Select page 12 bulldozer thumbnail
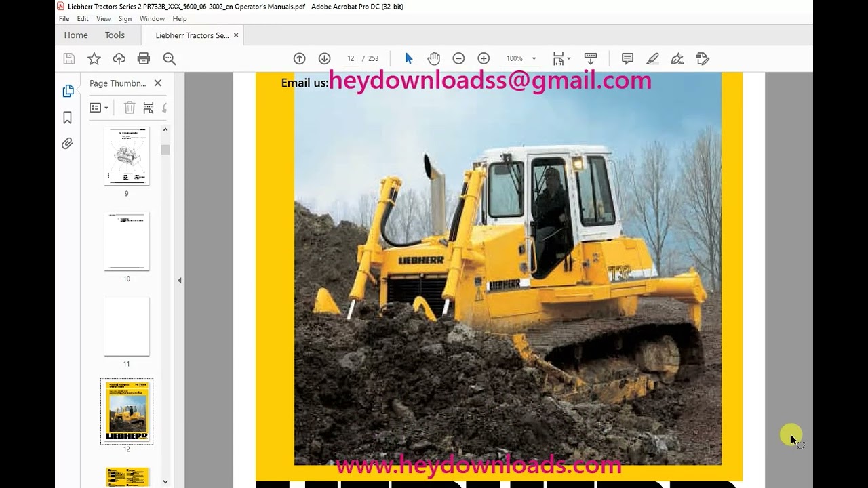 coord(127,411)
